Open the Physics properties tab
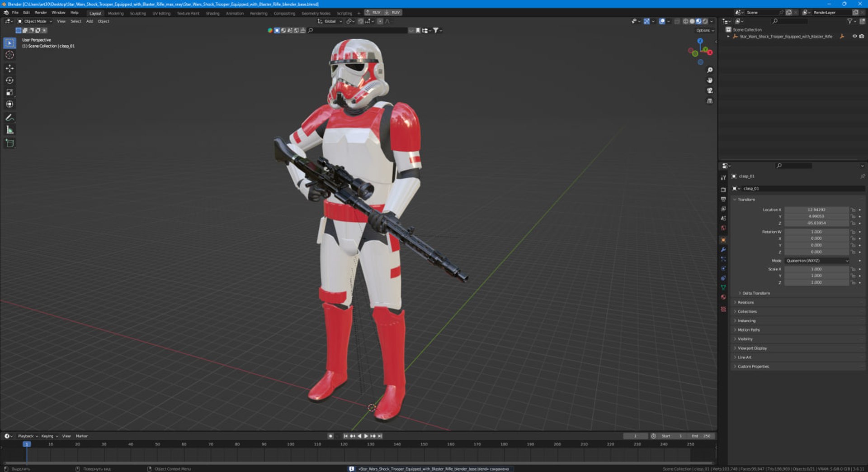Viewport: 868px width, 472px height. [x=723, y=268]
